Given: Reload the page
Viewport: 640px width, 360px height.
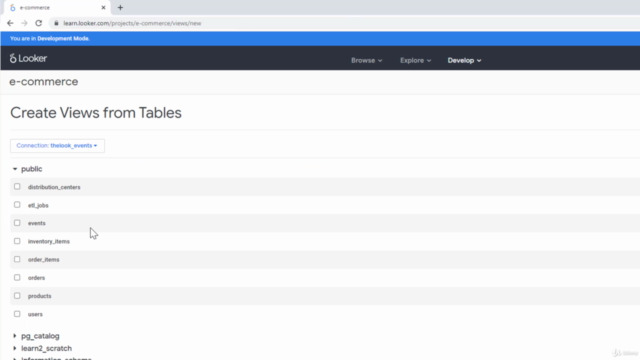Looking at the screenshot, I should click(38, 23).
